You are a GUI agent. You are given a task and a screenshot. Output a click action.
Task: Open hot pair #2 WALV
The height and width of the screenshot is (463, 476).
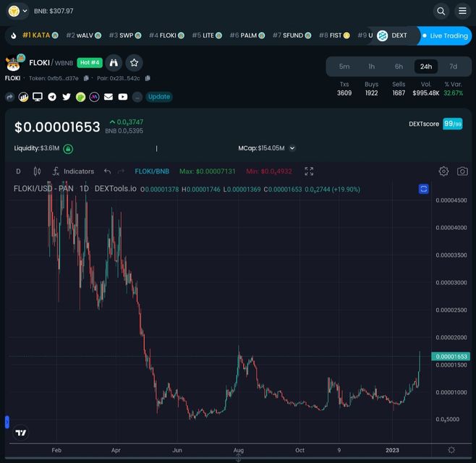tap(83, 35)
